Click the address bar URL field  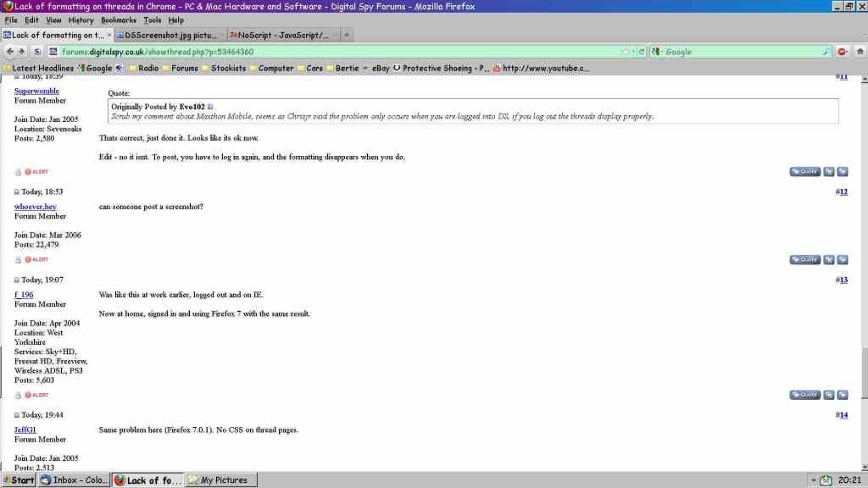(x=339, y=52)
